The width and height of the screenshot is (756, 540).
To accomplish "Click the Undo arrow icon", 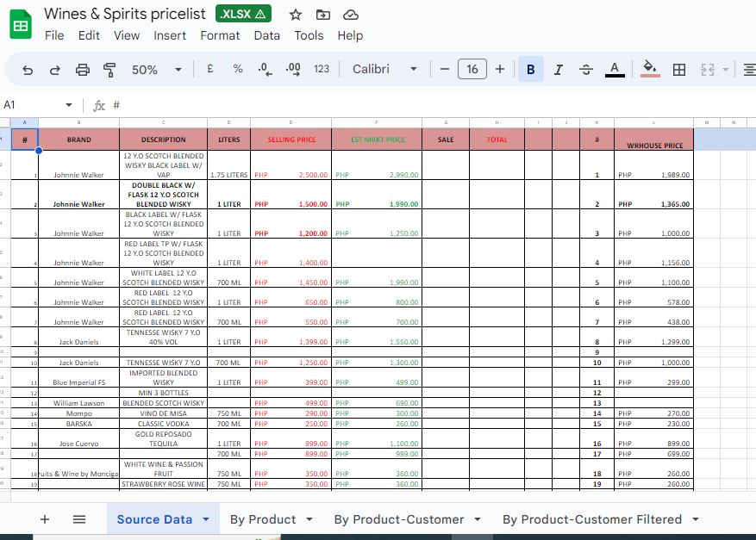I will pyautogui.click(x=28, y=70).
